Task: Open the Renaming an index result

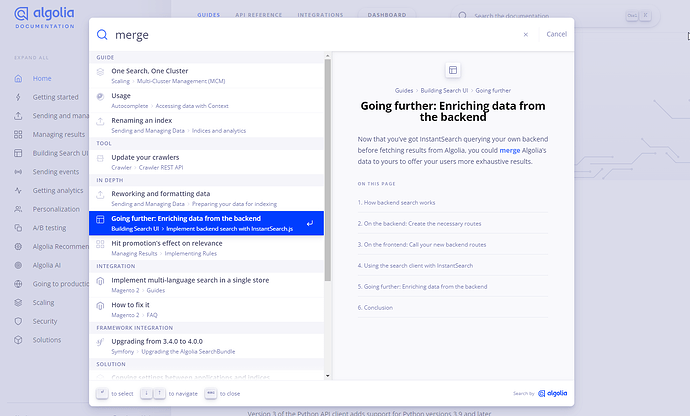Action: click(x=206, y=125)
